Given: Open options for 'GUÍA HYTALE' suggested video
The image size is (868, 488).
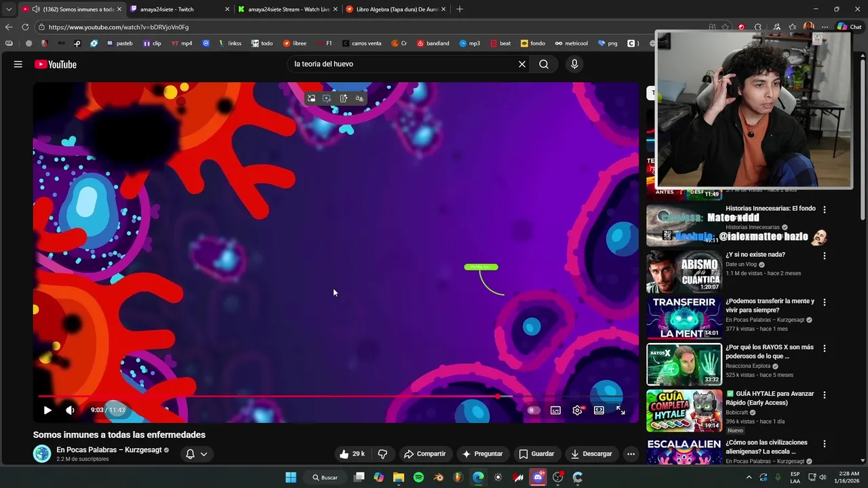Looking at the screenshot, I should 825,395.
